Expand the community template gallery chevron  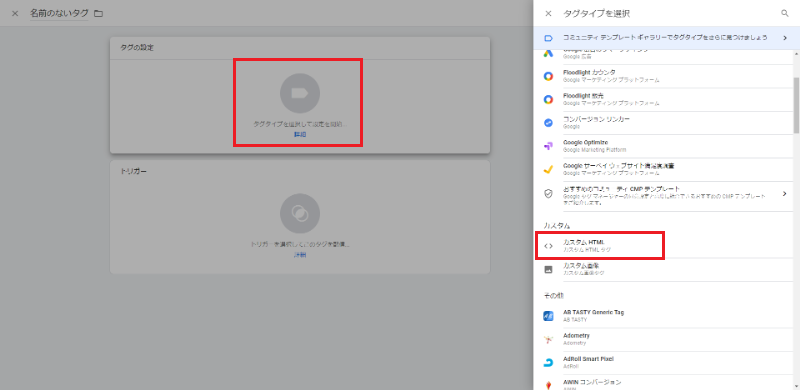[x=785, y=38]
